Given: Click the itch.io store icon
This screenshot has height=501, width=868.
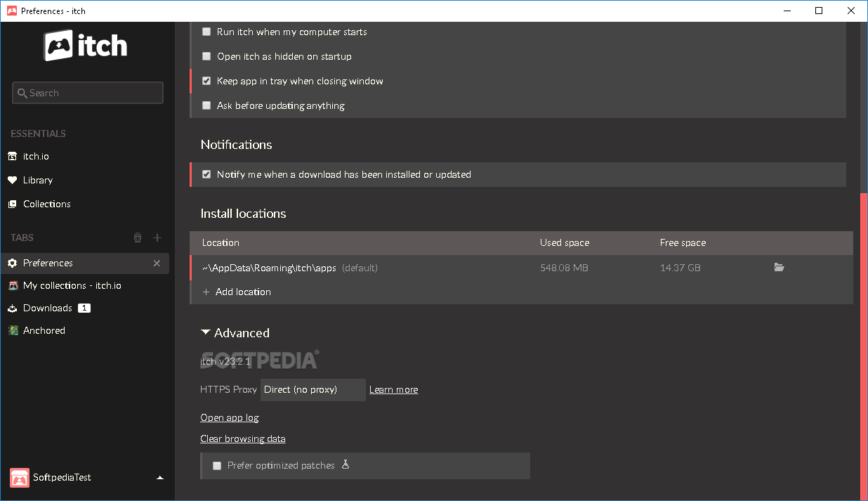Looking at the screenshot, I should [12, 156].
